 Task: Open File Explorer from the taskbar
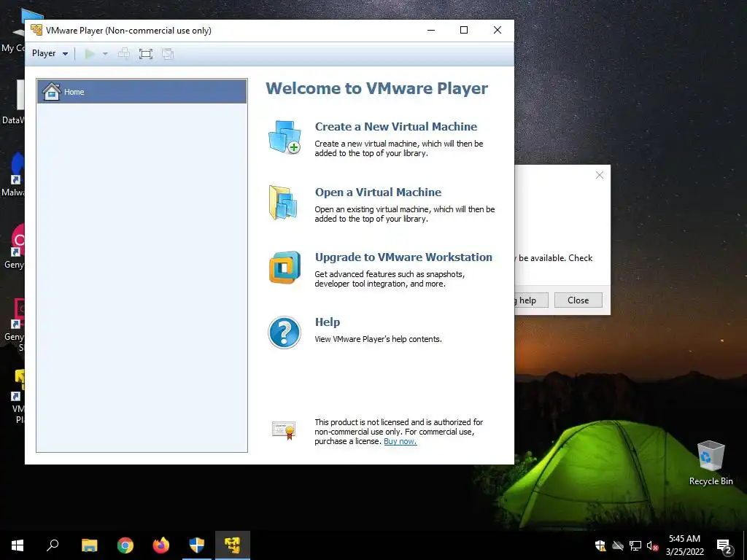(89, 545)
